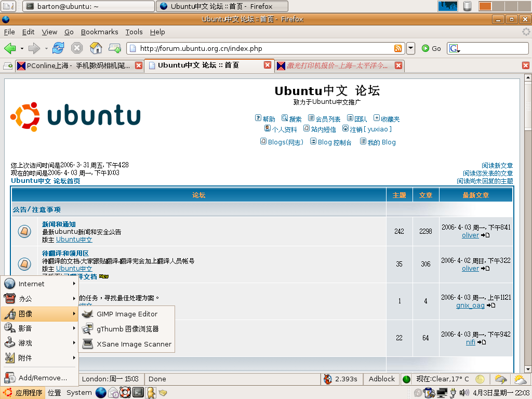Screen dimensions: 532x399
Task: Expand the 游戏 games submenu
Action: click(39, 343)
